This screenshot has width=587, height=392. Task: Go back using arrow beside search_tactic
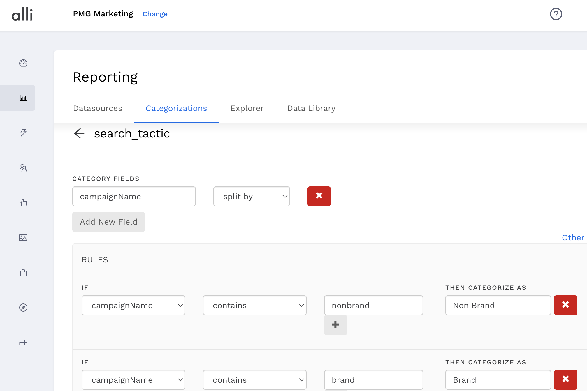(79, 133)
